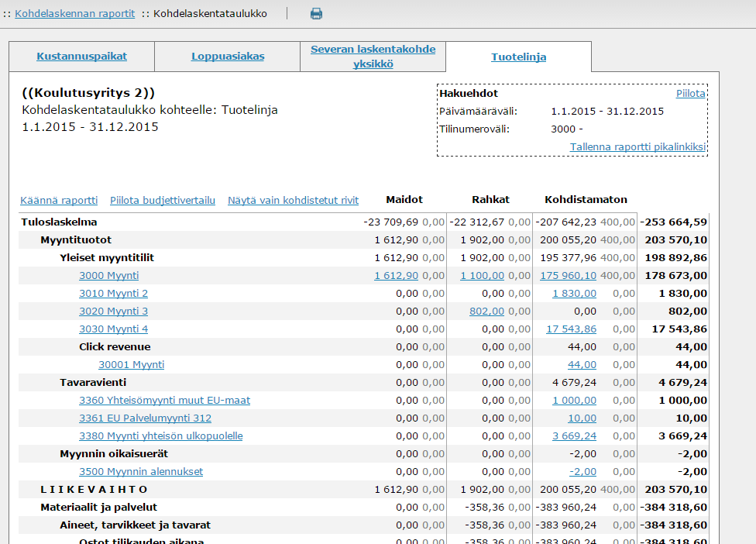Click Tallenna raportti pikalinkiksi

(637, 146)
